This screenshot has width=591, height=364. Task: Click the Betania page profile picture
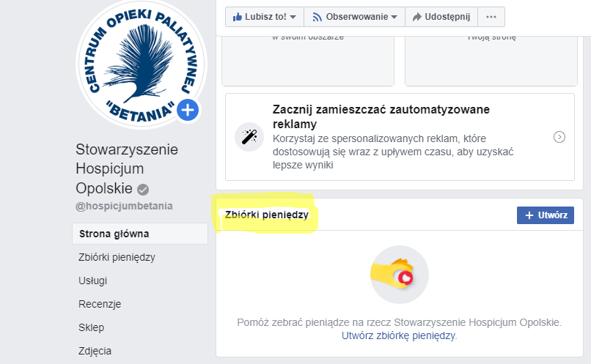(142, 63)
